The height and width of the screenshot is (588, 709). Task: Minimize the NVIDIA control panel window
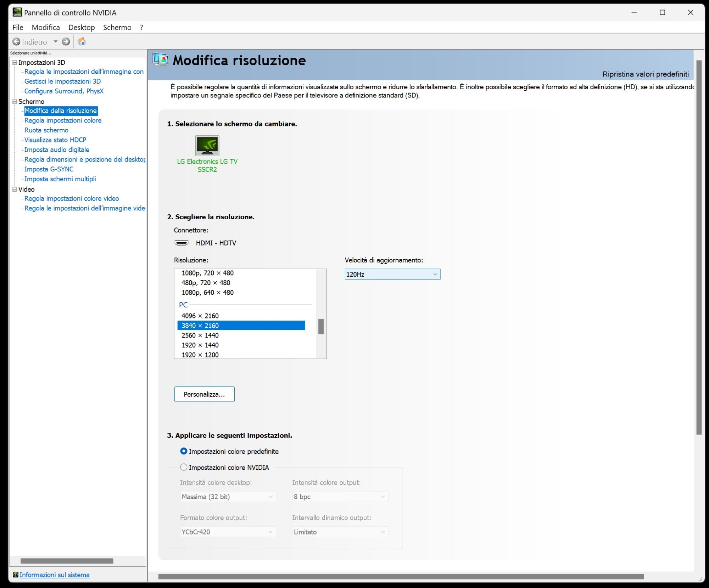634,12
